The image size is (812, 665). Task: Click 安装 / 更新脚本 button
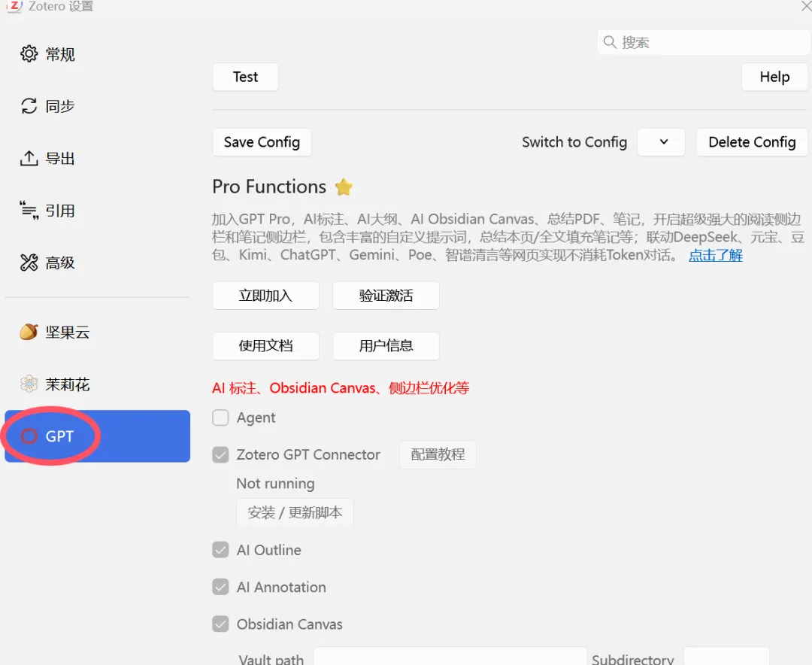pyautogui.click(x=295, y=512)
